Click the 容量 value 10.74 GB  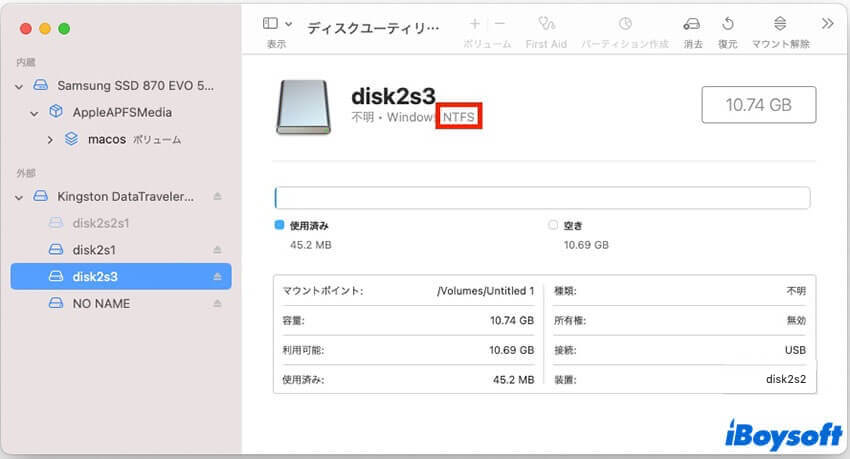click(512, 320)
